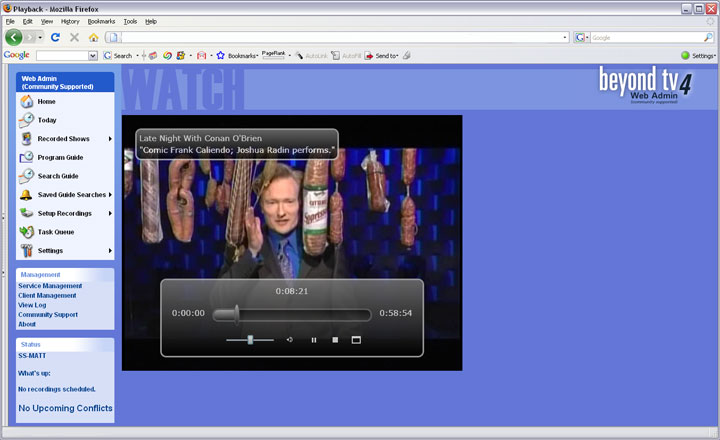
Task: Click the beyond tv 4 logo
Action: click(645, 85)
